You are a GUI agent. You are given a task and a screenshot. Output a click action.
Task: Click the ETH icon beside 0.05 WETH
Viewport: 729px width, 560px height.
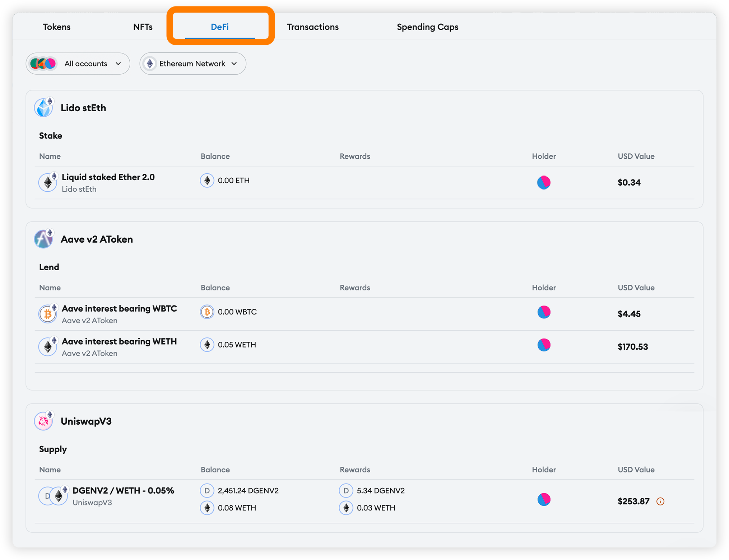(x=207, y=345)
